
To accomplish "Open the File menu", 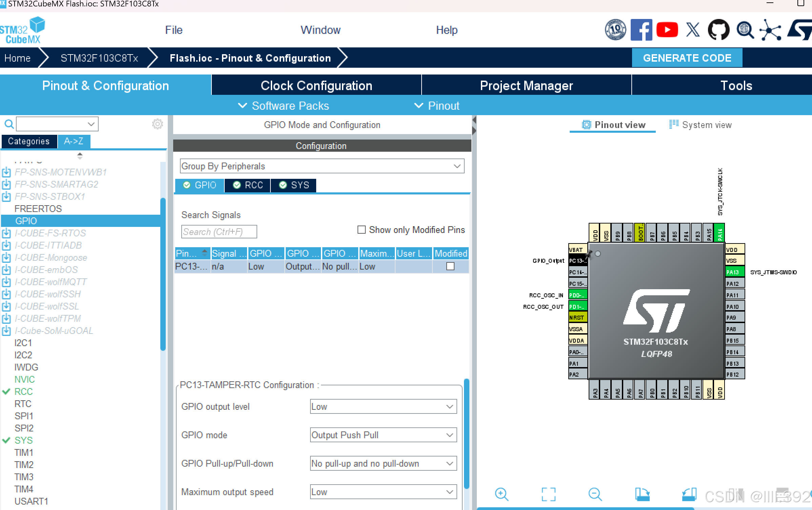I will point(174,30).
